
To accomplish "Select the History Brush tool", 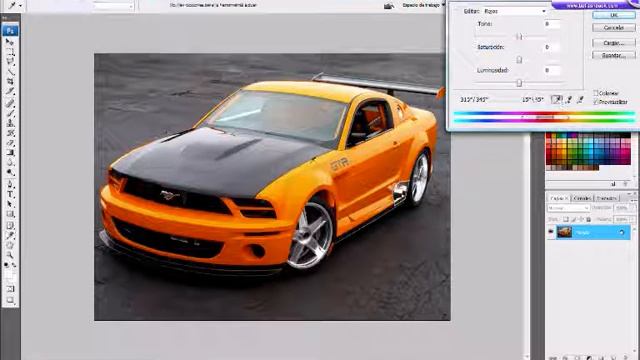I will point(10,133).
